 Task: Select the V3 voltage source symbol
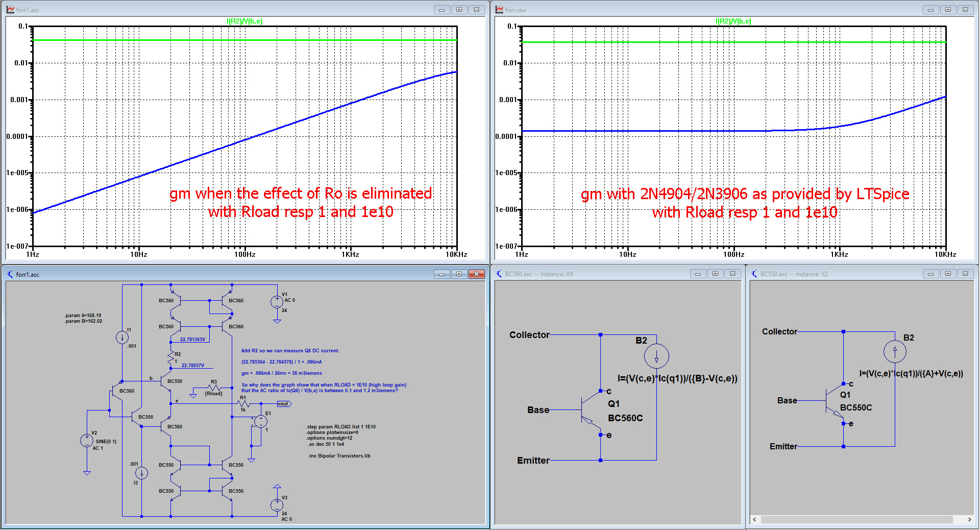[277, 505]
